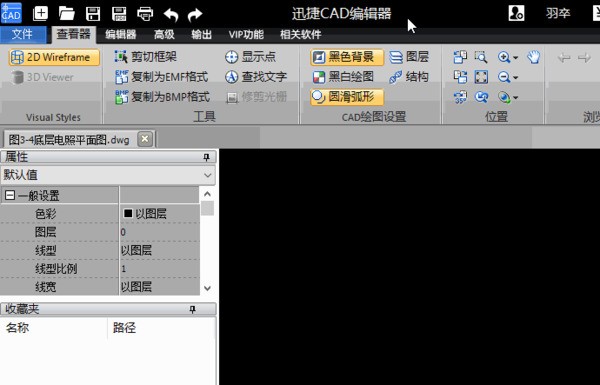Select the 剪切框架 tool

pyautogui.click(x=145, y=57)
